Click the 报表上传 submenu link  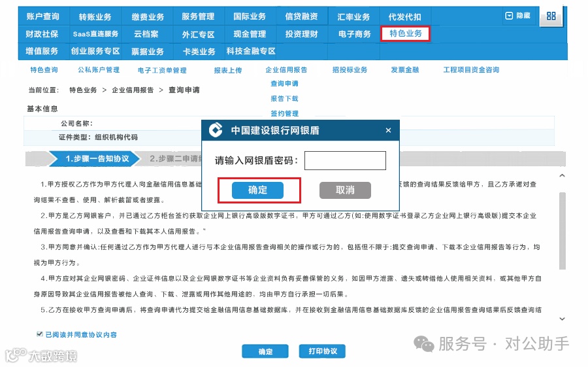pos(228,70)
